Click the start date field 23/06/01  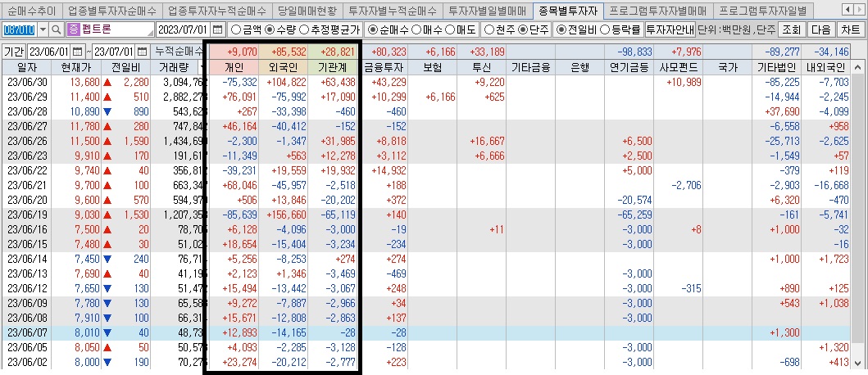(x=49, y=52)
